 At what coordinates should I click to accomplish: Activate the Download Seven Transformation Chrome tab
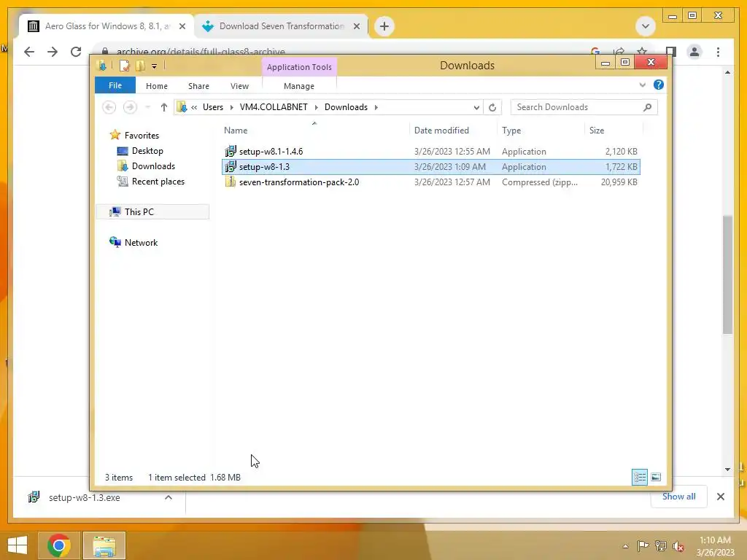(x=281, y=26)
